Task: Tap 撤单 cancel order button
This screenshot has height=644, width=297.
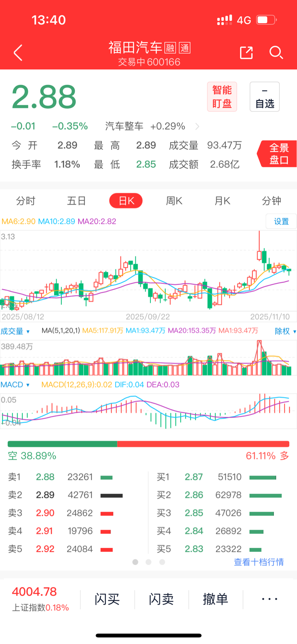Action: coord(215,599)
